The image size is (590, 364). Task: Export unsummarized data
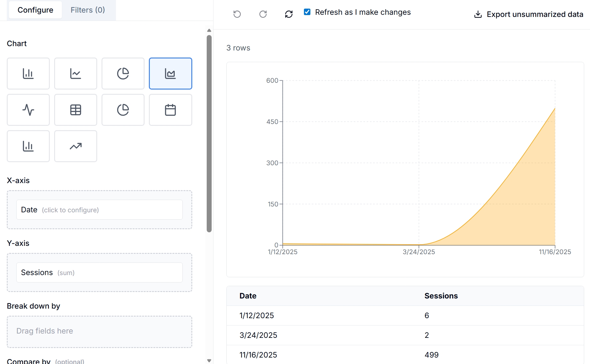(x=528, y=14)
